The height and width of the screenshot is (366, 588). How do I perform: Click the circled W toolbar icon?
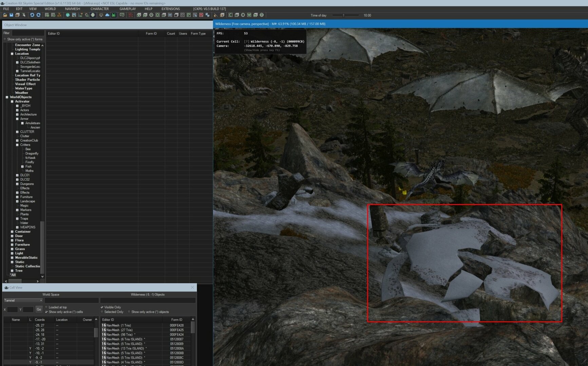262,15
